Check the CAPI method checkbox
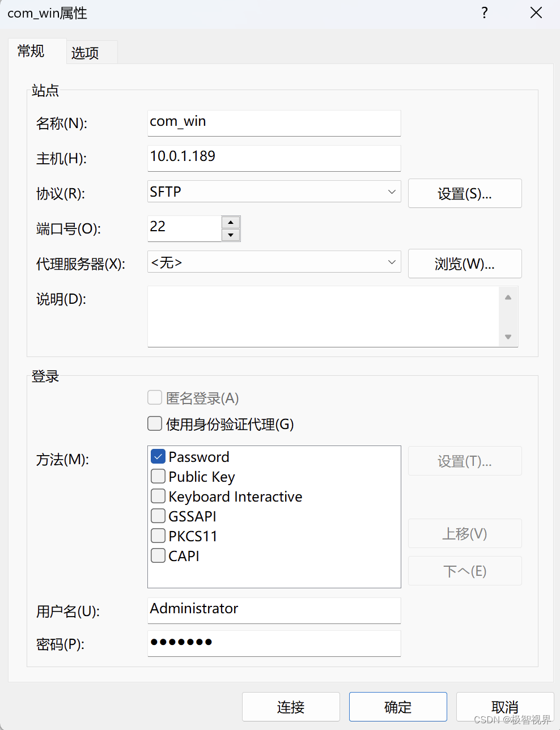The width and height of the screenshot is (560, 730). pos(158,555)
